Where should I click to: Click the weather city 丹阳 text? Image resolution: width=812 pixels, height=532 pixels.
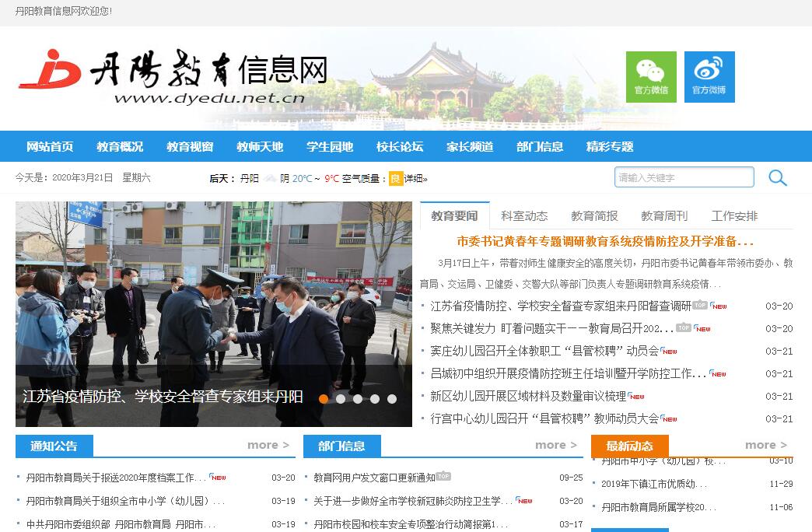[x=249, y=179]
